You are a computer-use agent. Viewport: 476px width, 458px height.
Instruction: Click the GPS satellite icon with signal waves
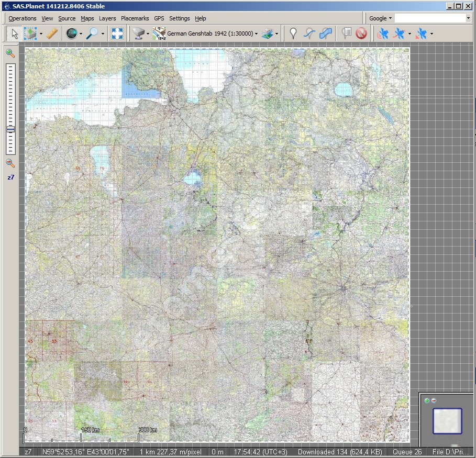coord(382,33)
